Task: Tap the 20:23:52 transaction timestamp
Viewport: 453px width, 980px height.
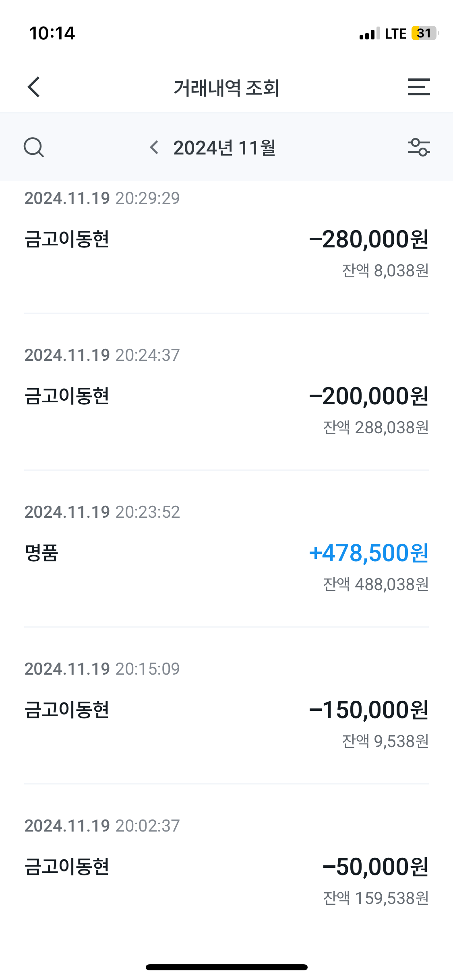Action: [x=147, y=512]
